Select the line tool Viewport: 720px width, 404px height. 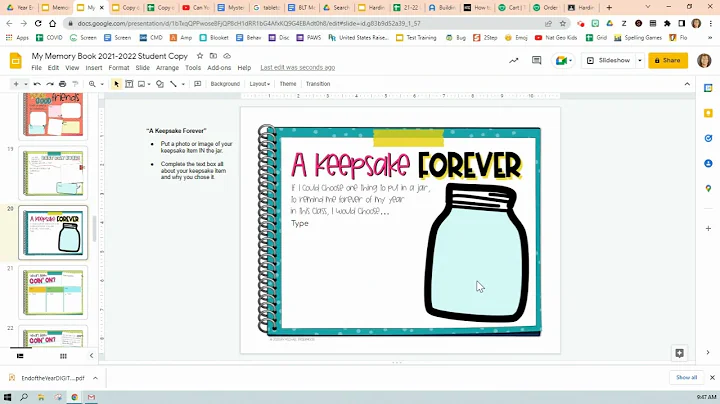[173, 84]
